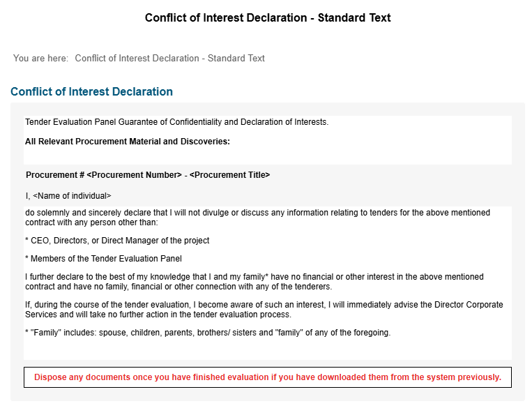Click the '<Procurement Number>' placeholder
Screen dimensions: 532x408
135,175
